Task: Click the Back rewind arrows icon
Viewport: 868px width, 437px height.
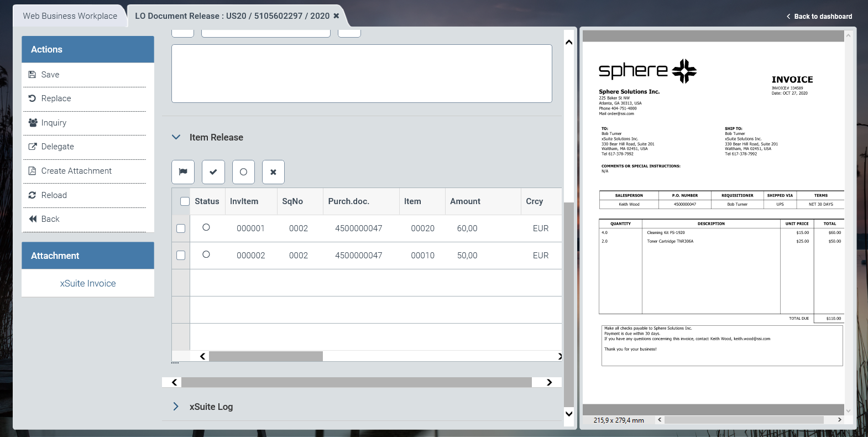Action: 33,219
